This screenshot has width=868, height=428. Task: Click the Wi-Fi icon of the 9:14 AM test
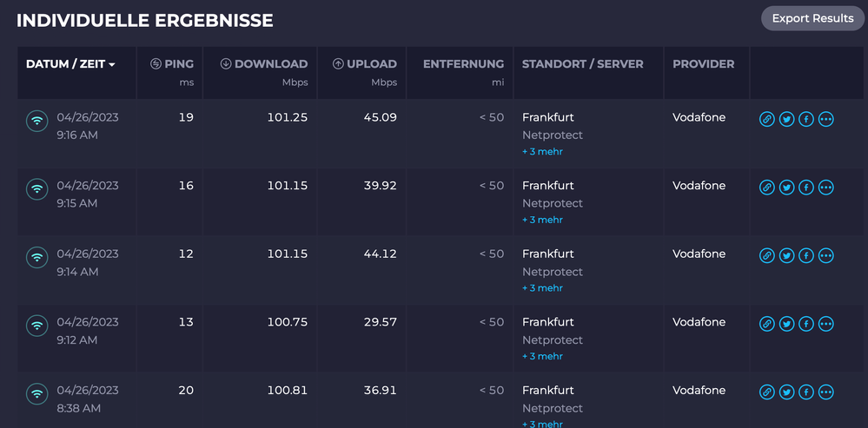coord(36,257)
